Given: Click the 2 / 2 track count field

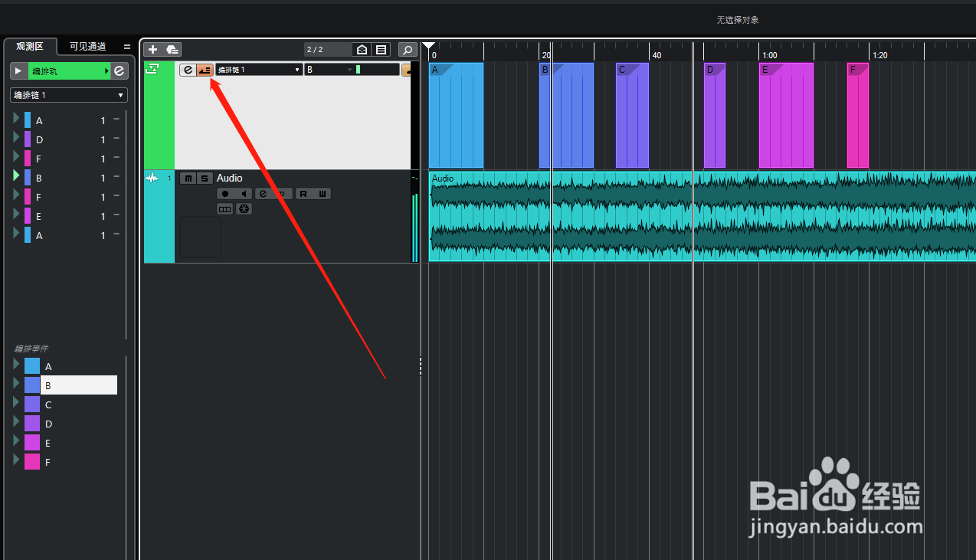Looking at the screenshot, I should coord(327,50).
